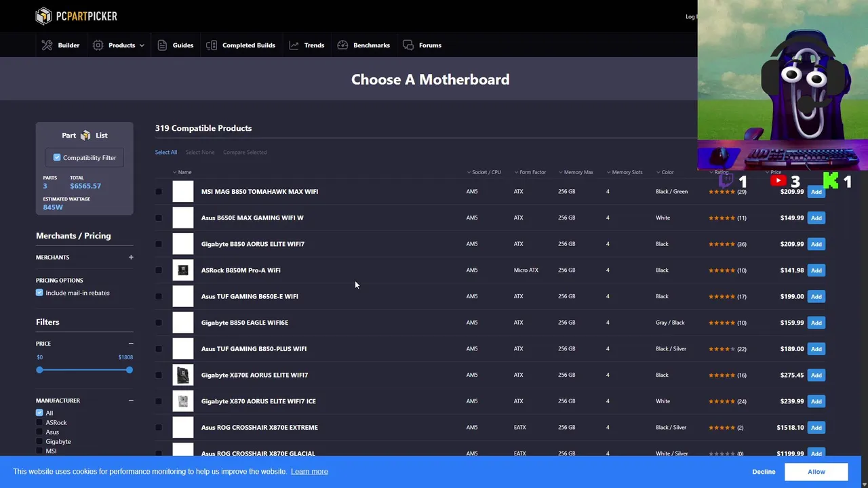
Task: Click the $6565.57 total price
Action: click(x=85, y=186)
